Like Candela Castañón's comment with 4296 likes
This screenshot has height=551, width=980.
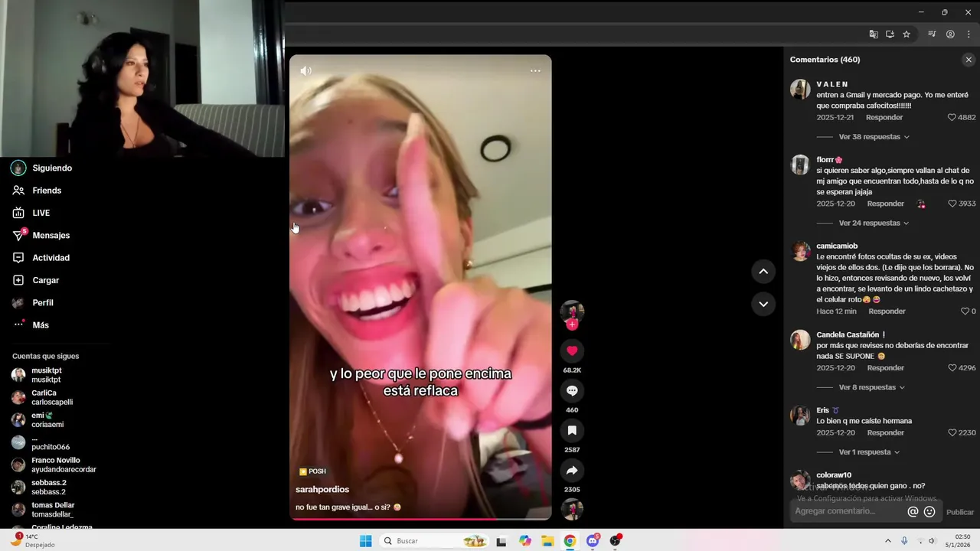click(952, 368)
